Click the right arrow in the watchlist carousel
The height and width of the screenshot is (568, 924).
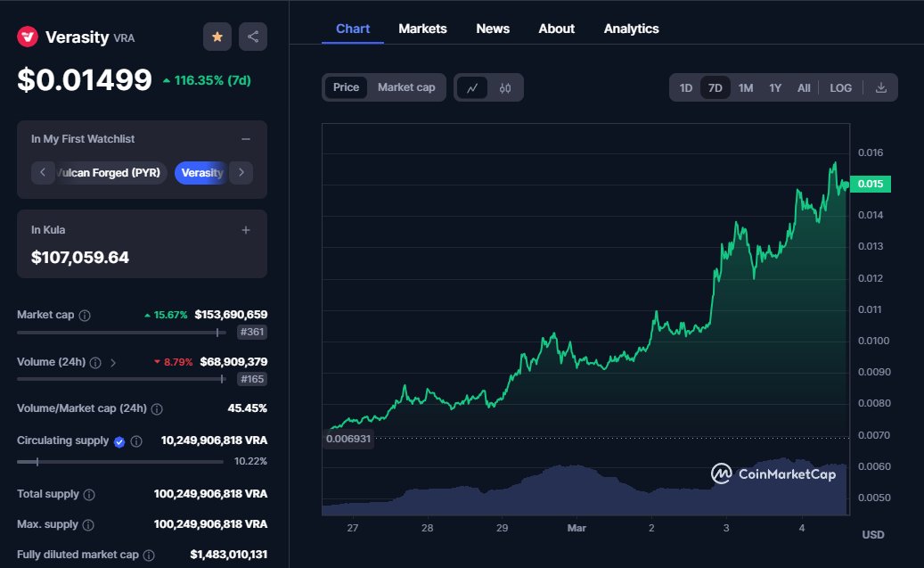coord(241,172)
